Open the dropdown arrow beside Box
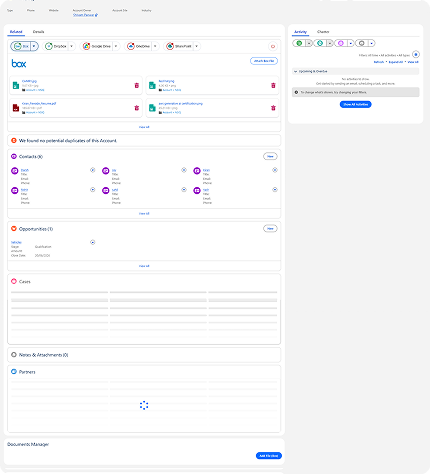This screenshot has width=431, height=475. [34, 46]
